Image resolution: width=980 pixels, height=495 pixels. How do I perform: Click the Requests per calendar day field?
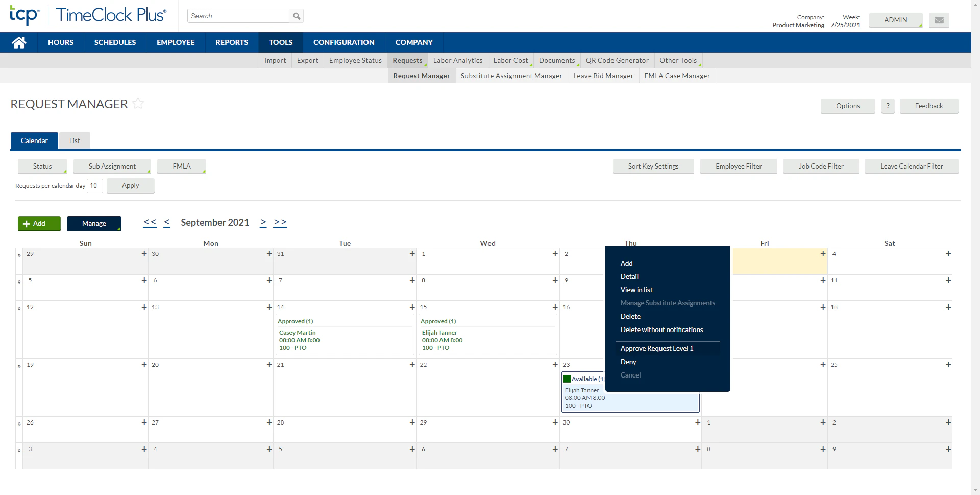(94, 185)
